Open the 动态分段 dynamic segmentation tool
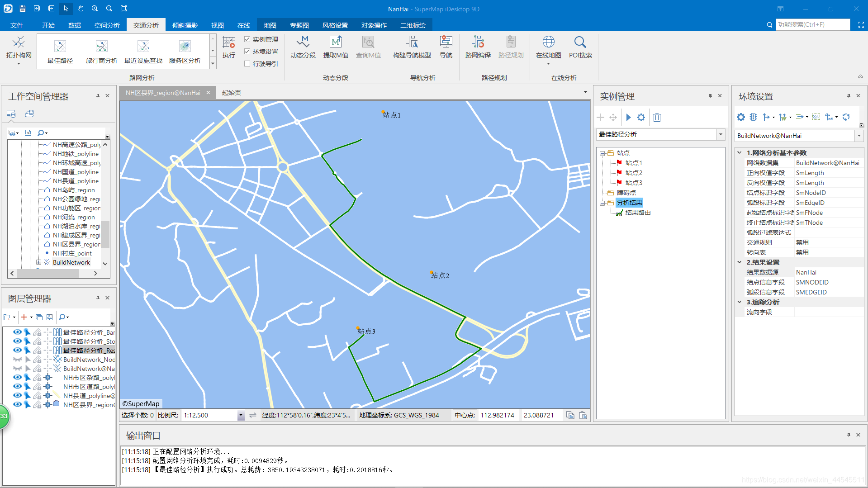The height and width of the screenshot is (488, 868). click(x=303, y=47)
